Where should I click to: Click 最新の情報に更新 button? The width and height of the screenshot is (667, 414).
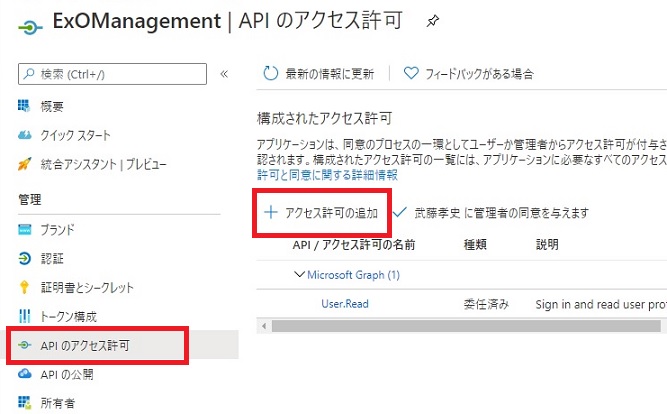(x=318, y=74)
